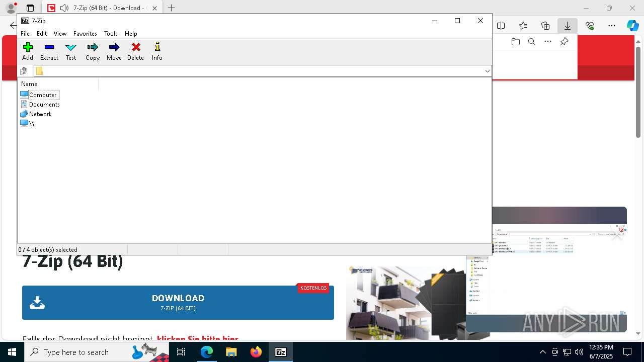Open Edge collections icon

point(545,26)
